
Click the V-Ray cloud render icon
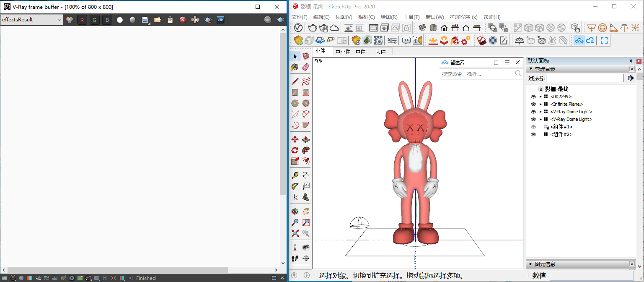pyautogui.click(x=334, y=28)
